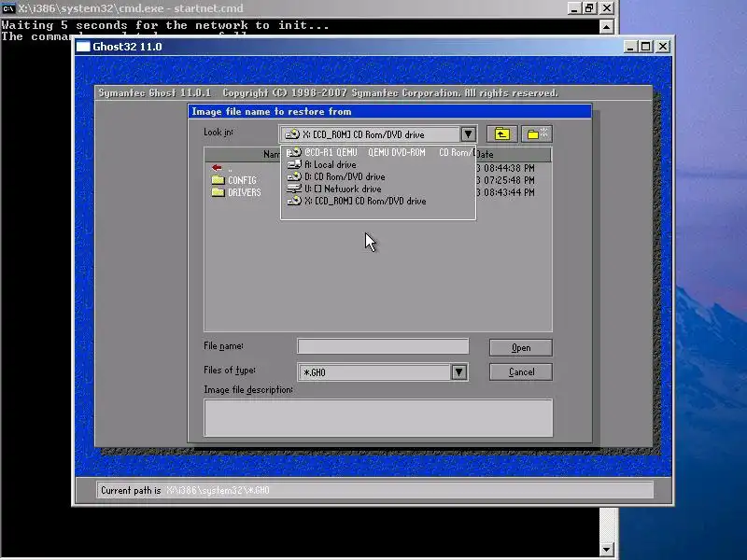
Task: Select U: Network drive entry
Action: tap(379, 189)
